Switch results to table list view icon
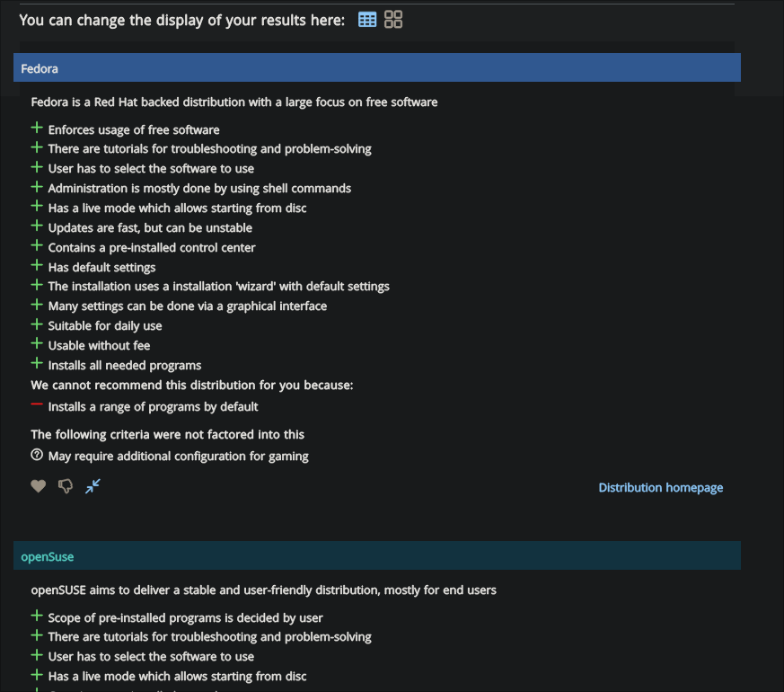The image size is (784, 692). point(367,20)
